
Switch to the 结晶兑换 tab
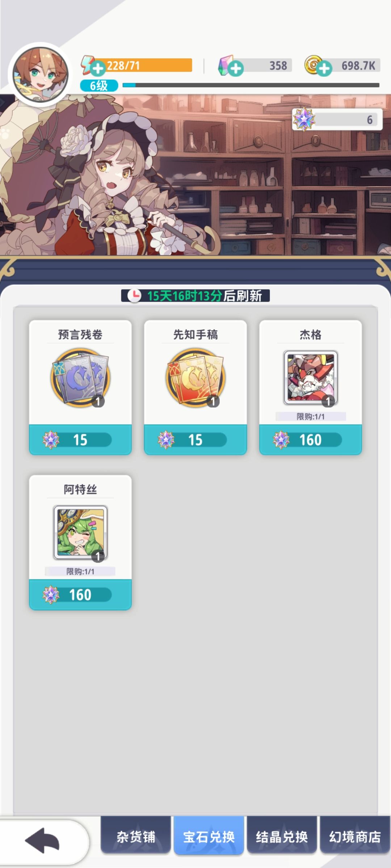tap(282, 836)
